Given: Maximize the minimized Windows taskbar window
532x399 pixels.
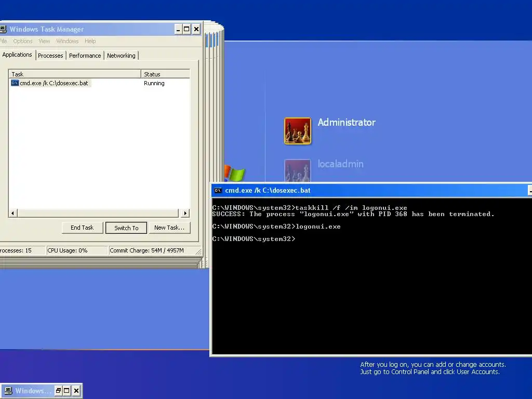Looking at the screenshot, I should [67, 391].
